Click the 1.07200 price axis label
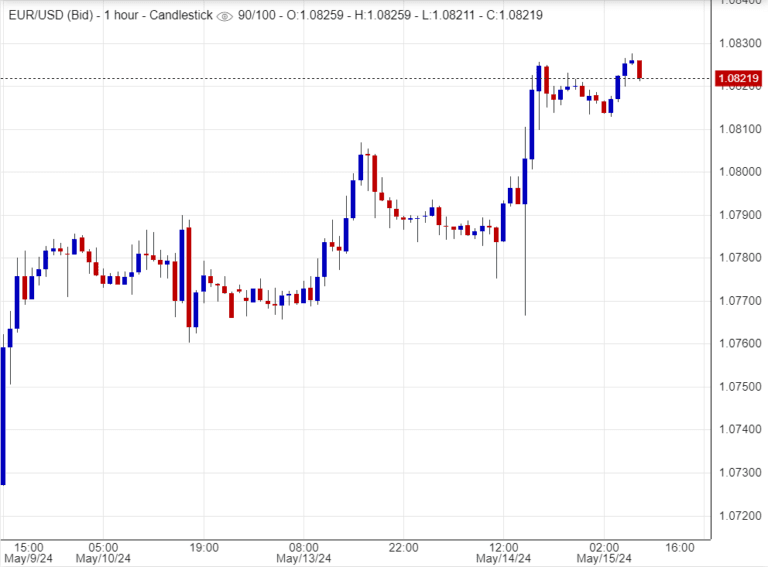This screenshot has width=768, height=567. tap(738, 516)
